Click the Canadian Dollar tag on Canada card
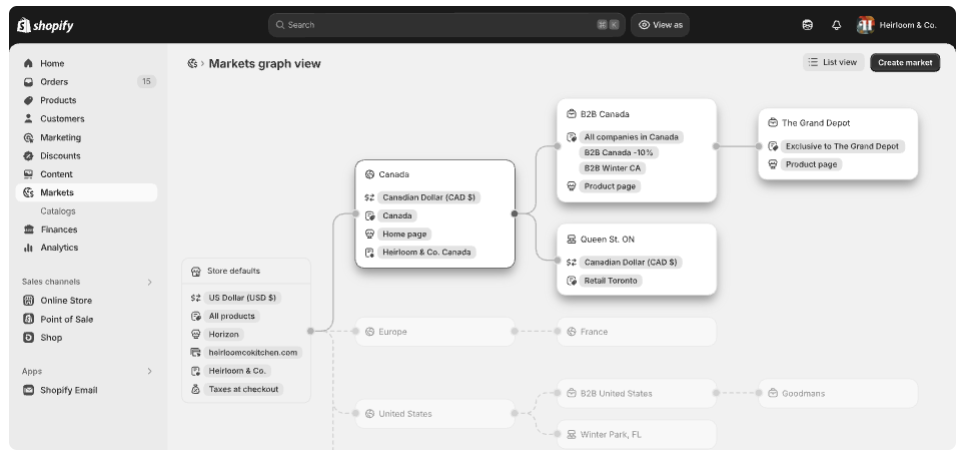 click(429, 198)
